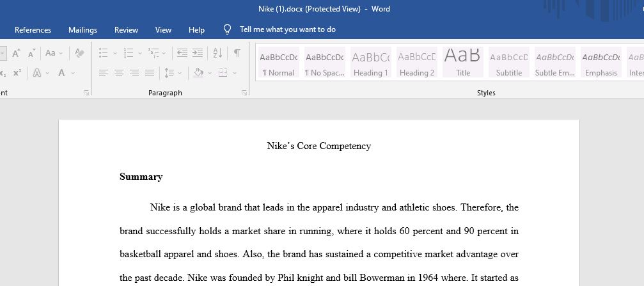Align text left
The width and height of the screenshot is (644, 286).
[x=104, y=73]
